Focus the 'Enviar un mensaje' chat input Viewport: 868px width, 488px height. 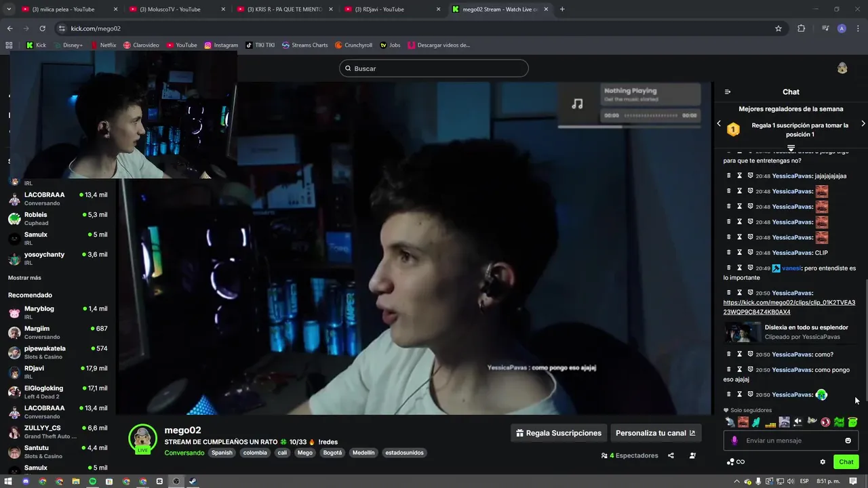point(791,441)
